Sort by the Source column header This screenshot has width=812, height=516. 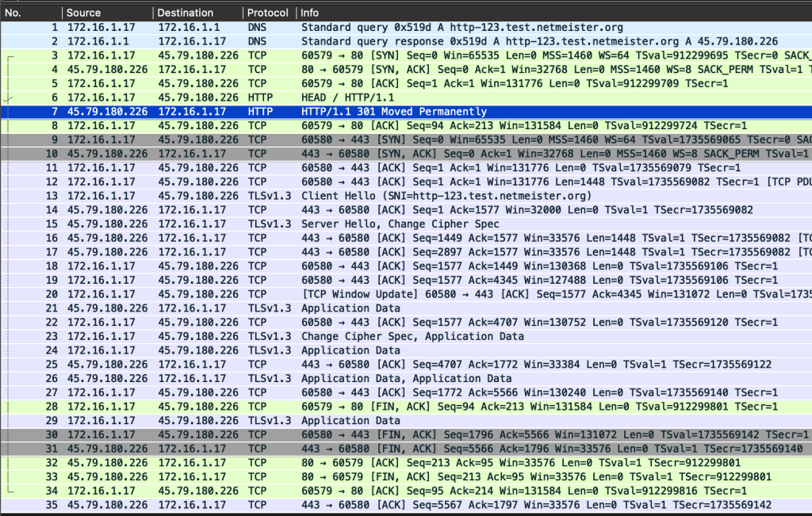pyautogui.click(x=108, y=13)
